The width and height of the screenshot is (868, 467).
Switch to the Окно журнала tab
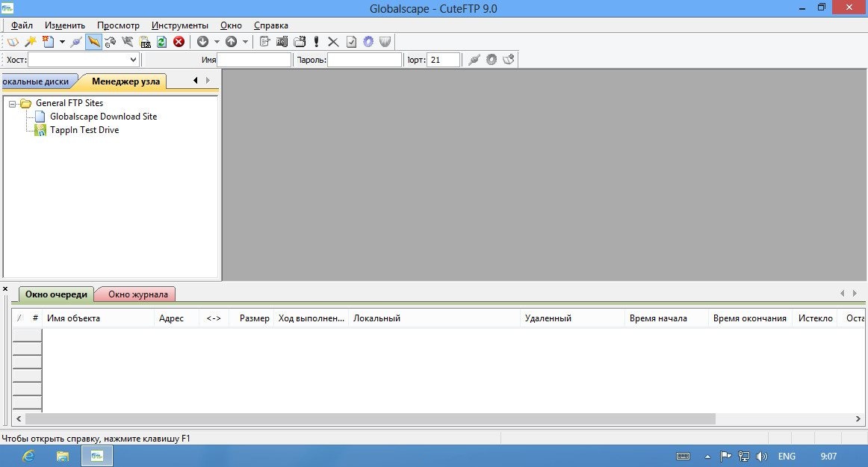click(x=138, y=294)
